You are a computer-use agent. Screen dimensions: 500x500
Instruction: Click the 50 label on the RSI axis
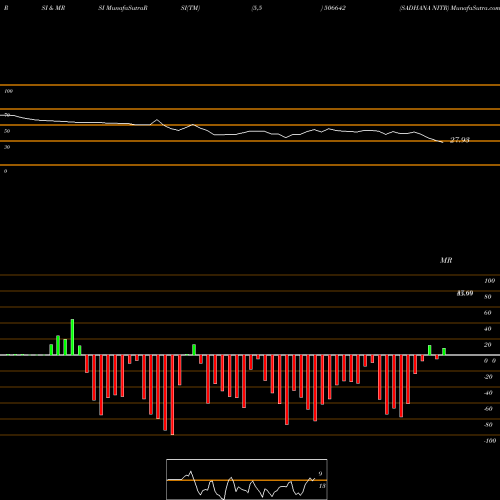(7, 131)
